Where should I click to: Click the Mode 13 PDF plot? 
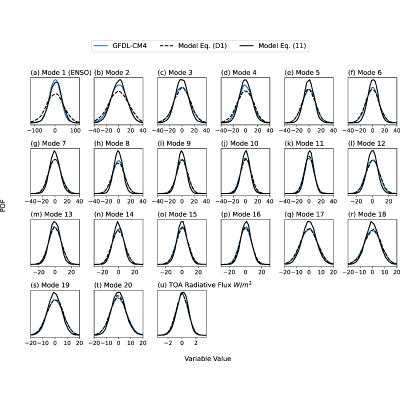55,243
